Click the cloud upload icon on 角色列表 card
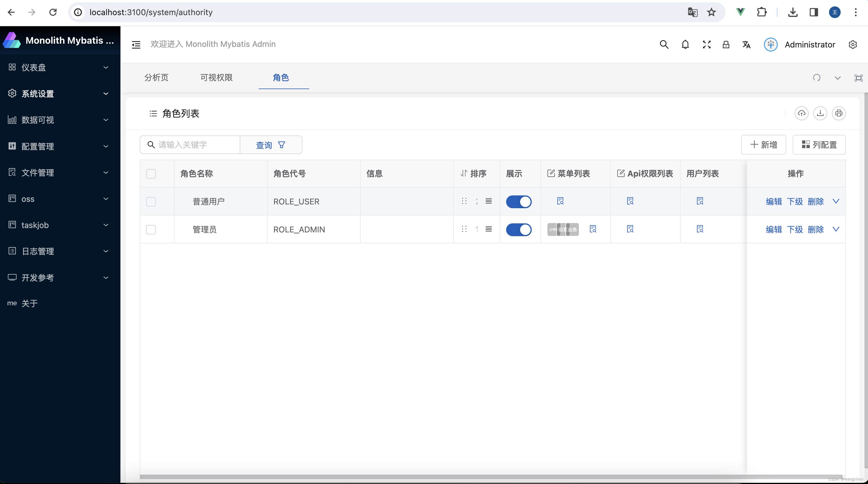 click(802, 113)
